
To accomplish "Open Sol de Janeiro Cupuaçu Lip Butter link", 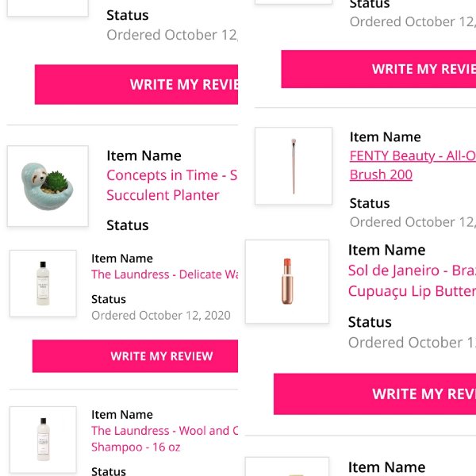I will tap(412, 281).
